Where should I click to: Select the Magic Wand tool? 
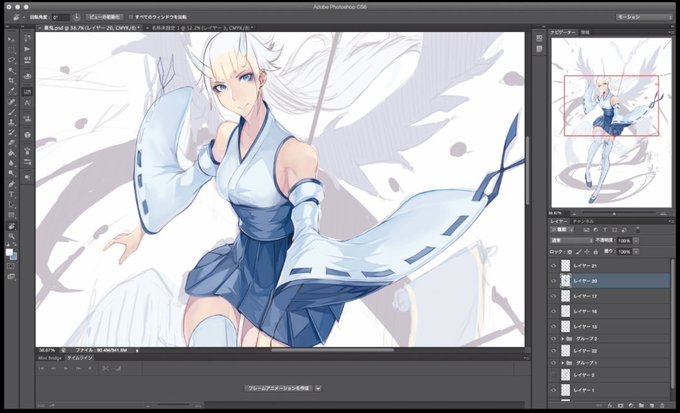(x=12, y=71)
